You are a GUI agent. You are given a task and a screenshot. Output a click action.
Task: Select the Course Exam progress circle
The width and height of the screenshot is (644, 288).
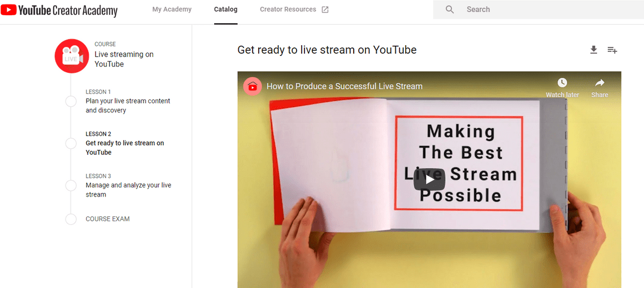[71, 219]
